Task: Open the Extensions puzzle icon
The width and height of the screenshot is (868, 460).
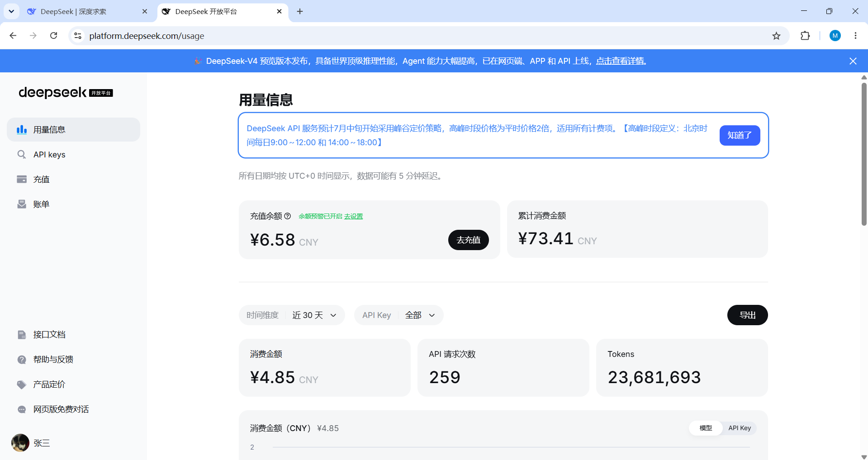Action: (x=805, y=36)
